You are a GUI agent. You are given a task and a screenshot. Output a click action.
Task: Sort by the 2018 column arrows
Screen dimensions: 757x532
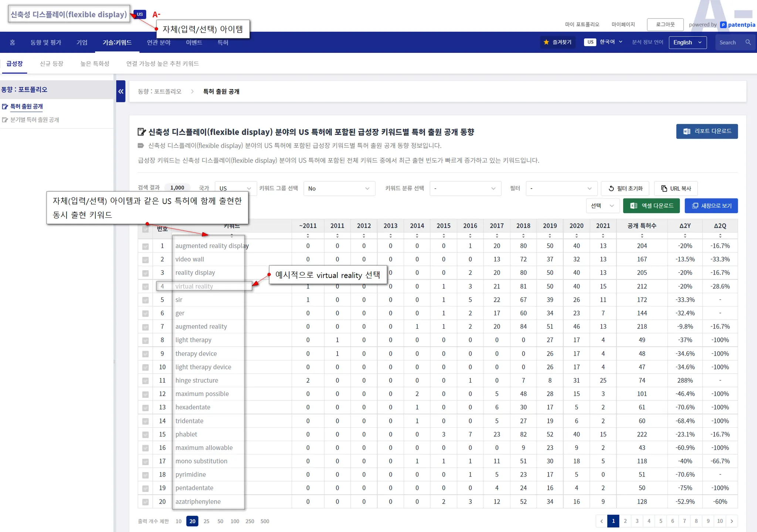[x=523, y=235]
